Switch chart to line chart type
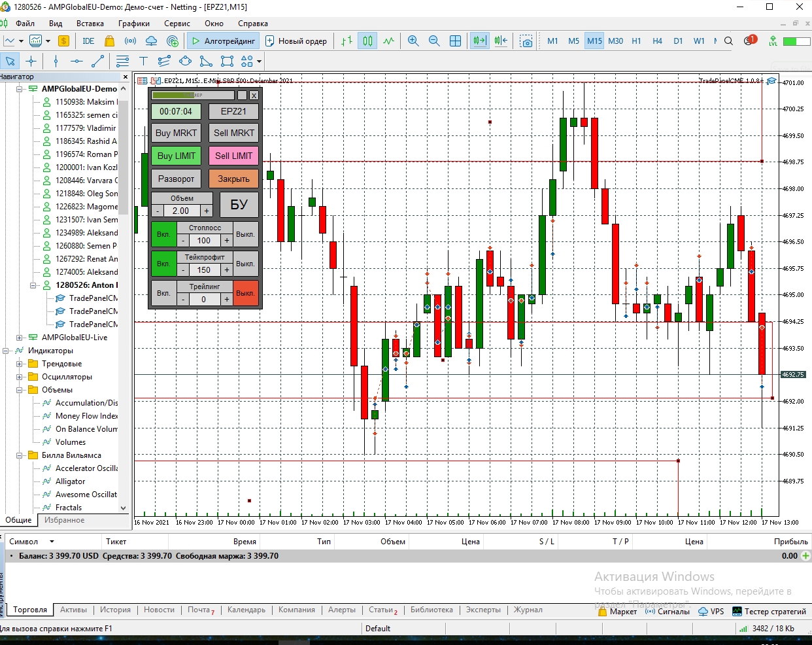The image size is (812, 645). (x=389, y=41)
